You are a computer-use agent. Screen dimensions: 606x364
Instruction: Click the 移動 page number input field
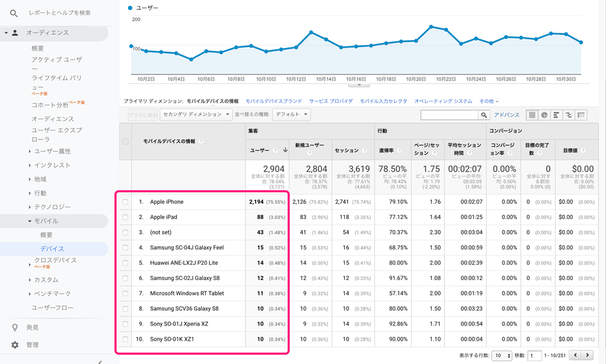tap(535, 356)
